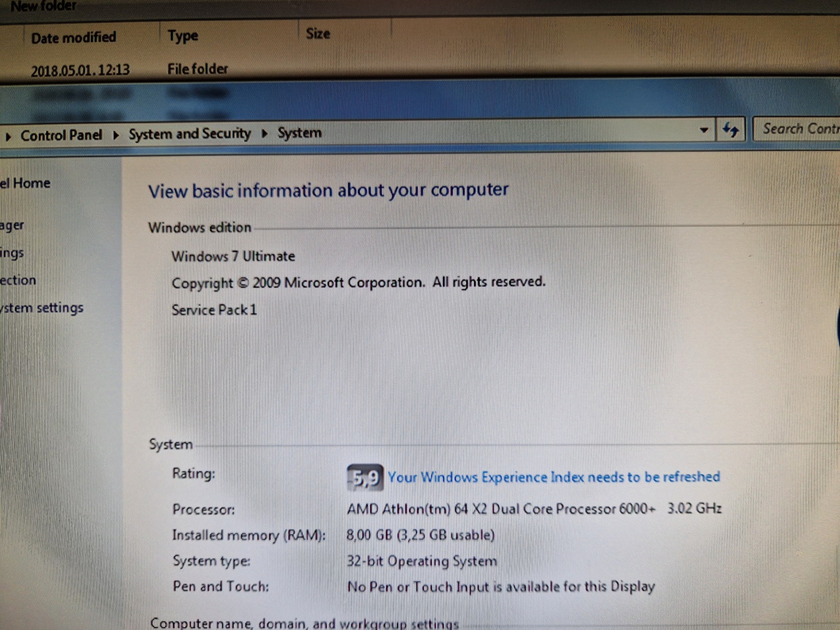The width and height of the screenshot is (840, 630).
Task: Expand the arrow before Control Panel breadcrumb
Action: (x=8, y=137)
